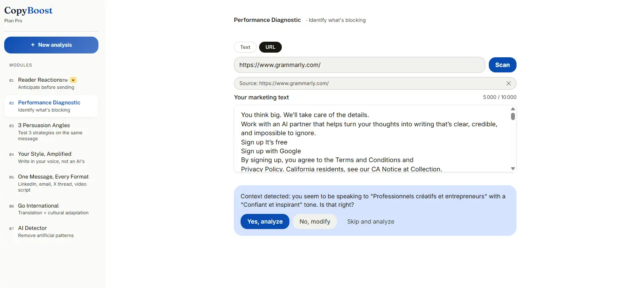644x288 pixels.
Task: Click the scroll up arrow in the marketing text box
Action: (x=513, y=109)
